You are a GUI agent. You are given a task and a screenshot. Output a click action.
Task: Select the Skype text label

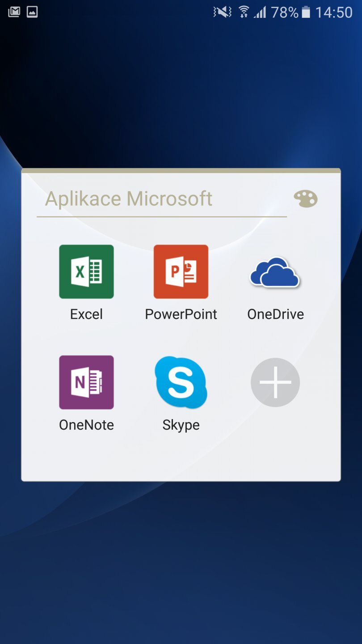[181, 425]
